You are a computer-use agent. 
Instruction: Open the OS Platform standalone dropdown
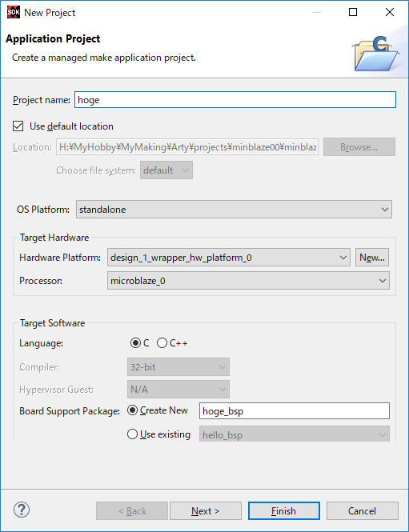(234, 210)
